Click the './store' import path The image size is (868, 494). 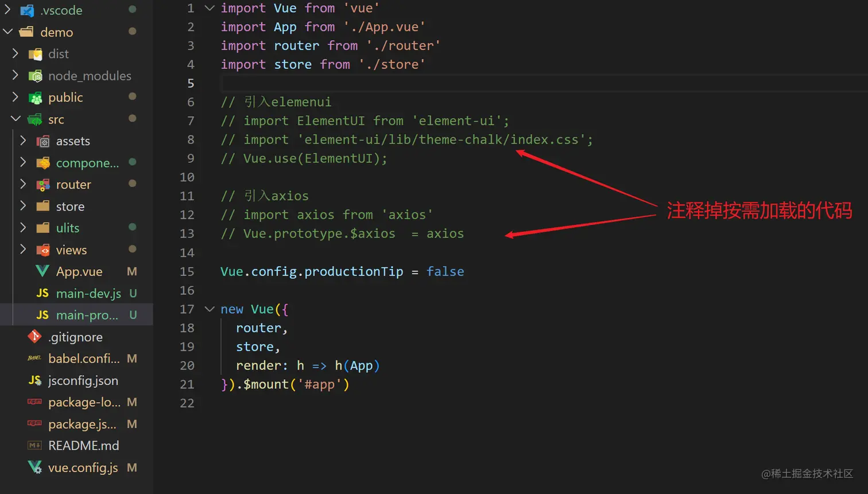(392, 64)
